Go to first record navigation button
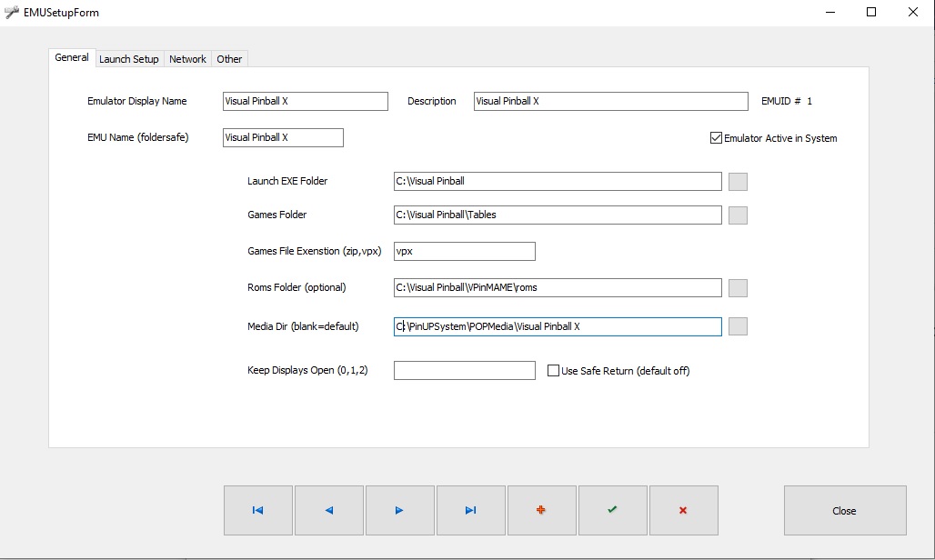The width and height of the screenshot is (935, 560). pos(258,511)
